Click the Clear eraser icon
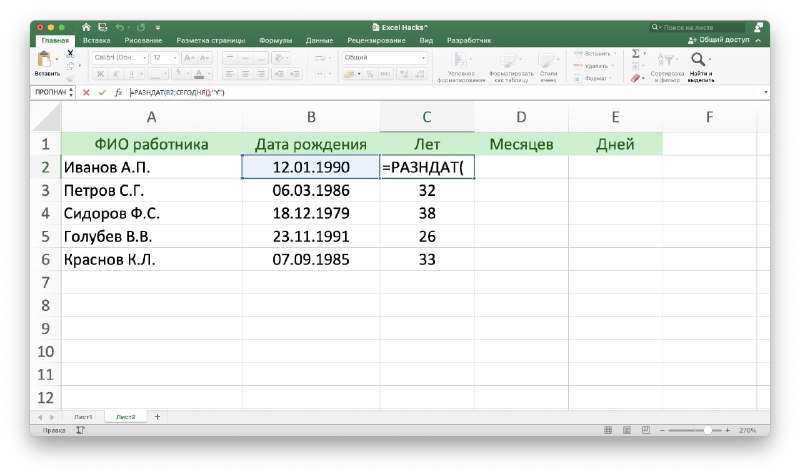This screenshot has height=476, width=800. [635, 78]
